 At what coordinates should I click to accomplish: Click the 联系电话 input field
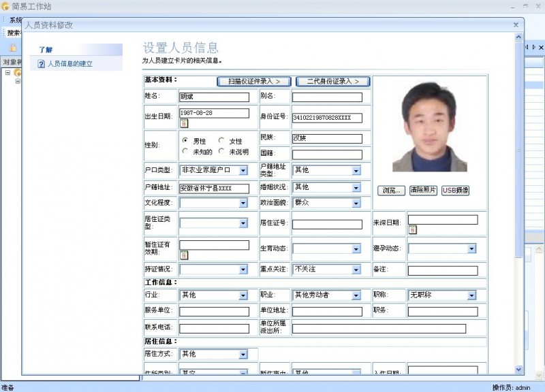click(214, 329)
